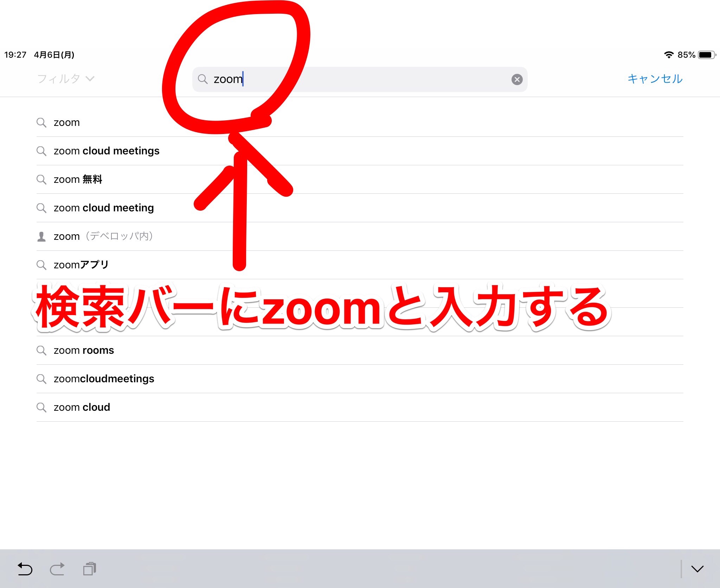720x588 pixels.
Task: Click the magnifier icon in search bar
Action: (202, 79)
